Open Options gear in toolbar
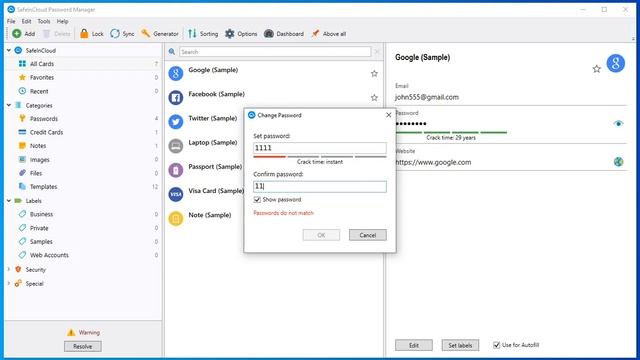Image resolution: width=640 pixels, height=360 pixels. coord(241,34)
